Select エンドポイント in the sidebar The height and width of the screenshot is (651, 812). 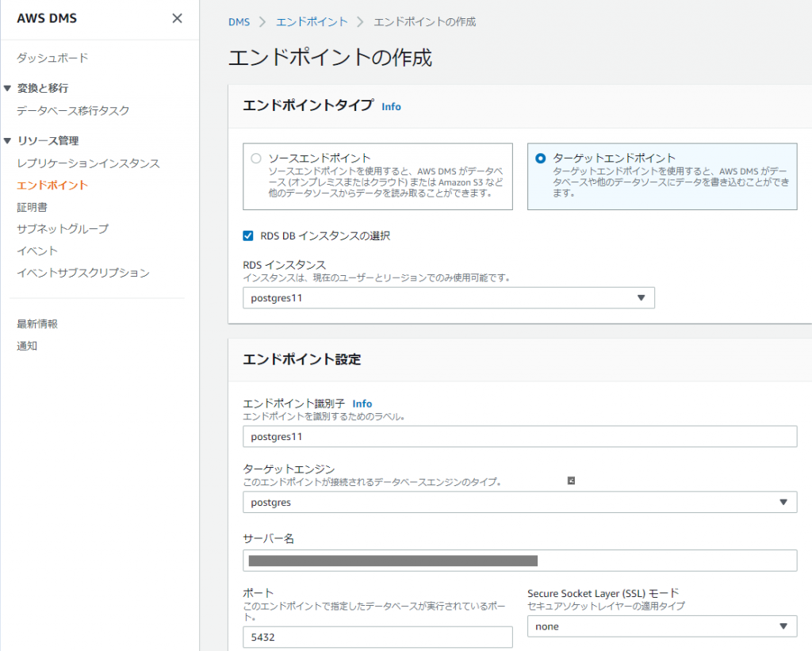pos(52,185)
